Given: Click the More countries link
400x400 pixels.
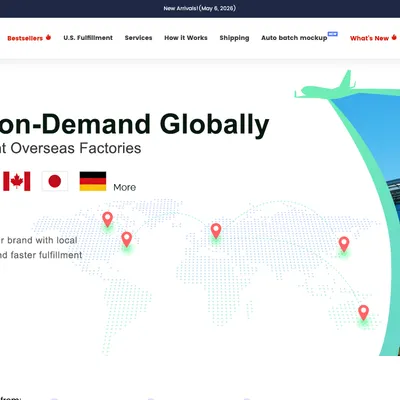Looking at the screenshot, I should [125, 187].
